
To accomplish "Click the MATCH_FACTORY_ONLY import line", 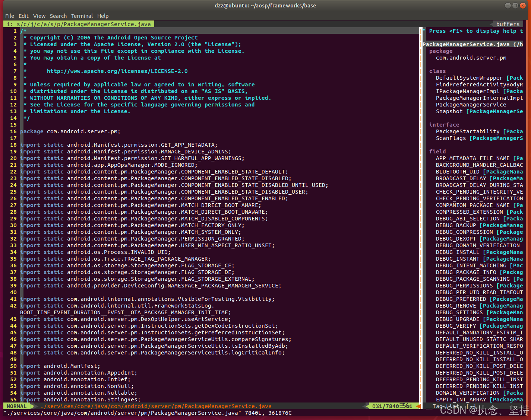I will [132, 225].
